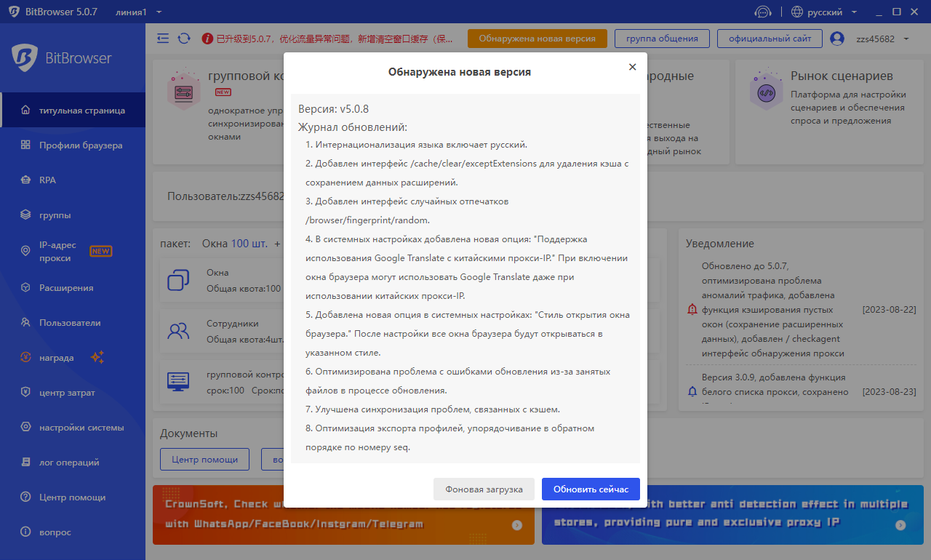Click the Chinese upgrade announcement text
The image size is (931, 560).
point(334,39)
